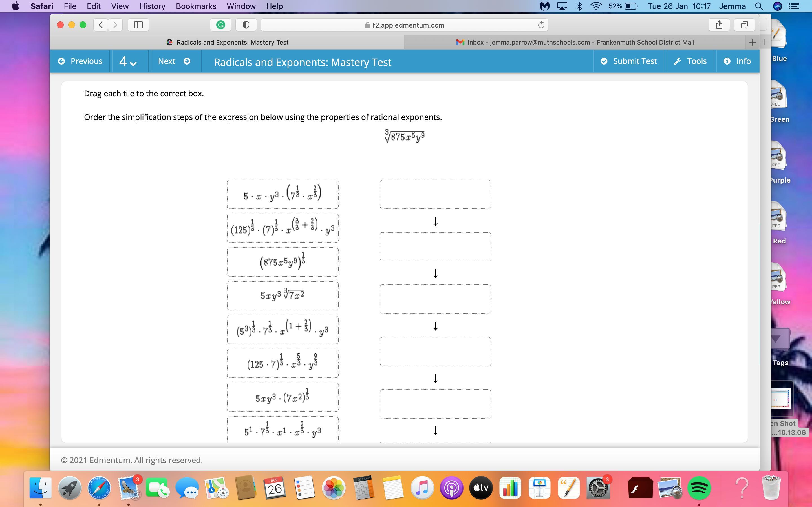Open the History menu
812x507 pixels.
coord(152,6)
